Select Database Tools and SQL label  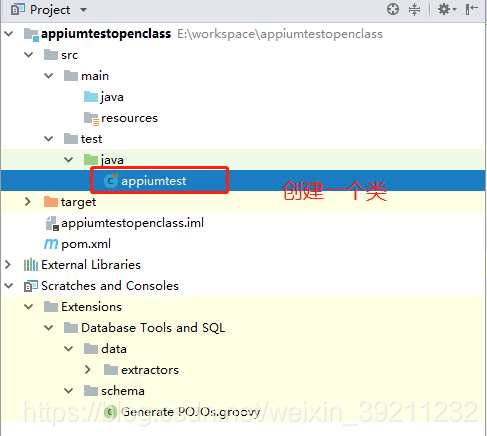tap(153, 328)
